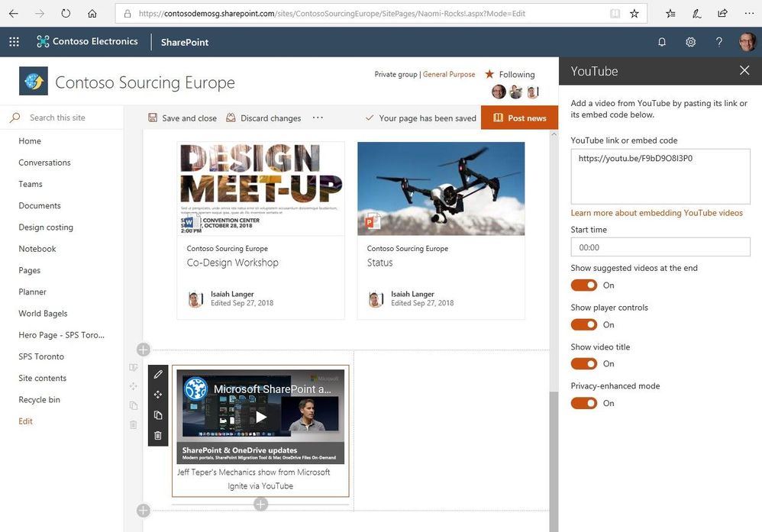Image resolution: width=762 pixels, height=532 pixels.
Task: Toggle Show player controls switch
Action: tap(583, 324)
